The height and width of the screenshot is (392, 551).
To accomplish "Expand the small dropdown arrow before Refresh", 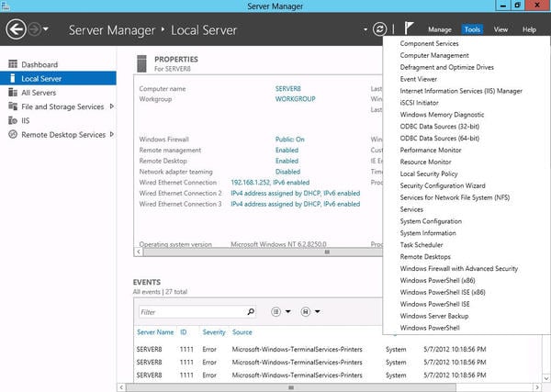I will (365, 29).
